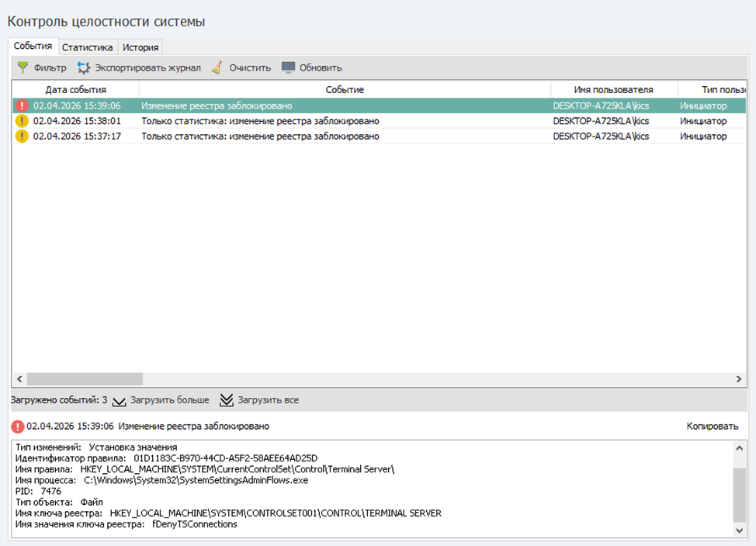
Task: Sort by Дата события column header
Action: tap(75, 90)
